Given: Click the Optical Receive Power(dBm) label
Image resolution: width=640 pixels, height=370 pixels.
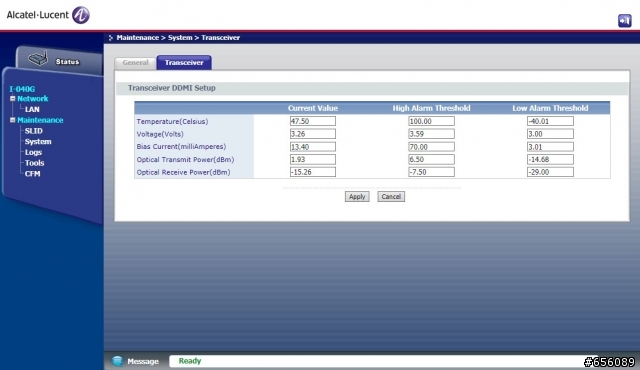Looking at the screenshot, I should [x=183, y=172].
